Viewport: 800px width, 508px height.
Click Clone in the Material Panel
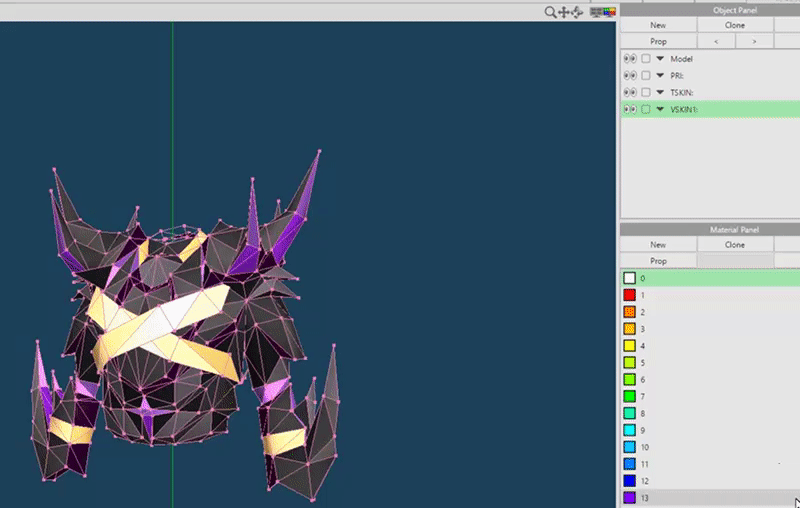[735, 245]
